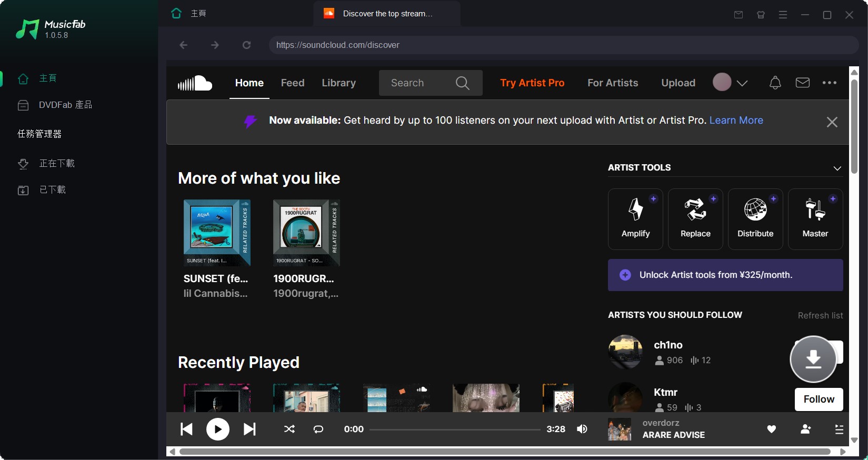Skip to next track
Viewport: 868px width, 460px height.
250,429
